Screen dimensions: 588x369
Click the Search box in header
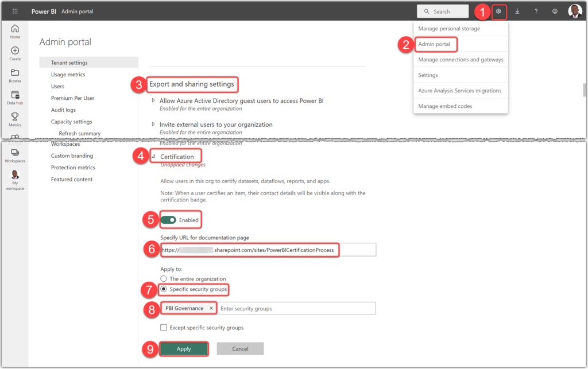click(x=443, y=11)
